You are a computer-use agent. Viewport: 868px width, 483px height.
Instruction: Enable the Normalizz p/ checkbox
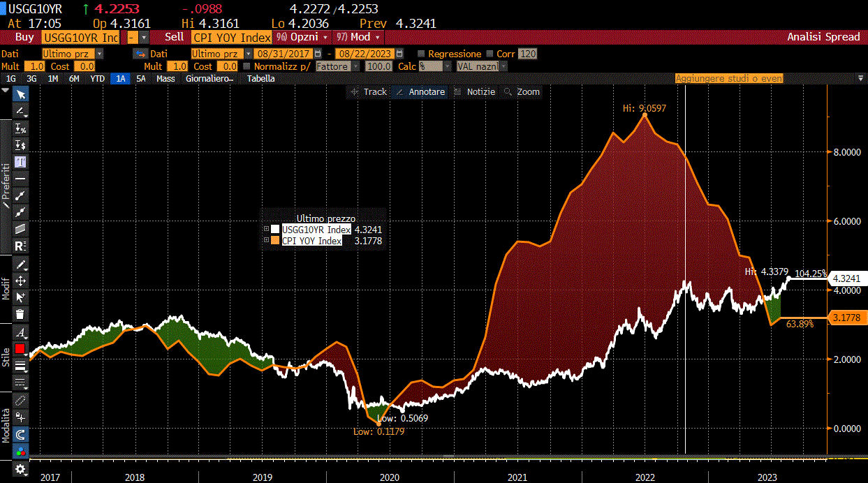click(x=246, y=66)
